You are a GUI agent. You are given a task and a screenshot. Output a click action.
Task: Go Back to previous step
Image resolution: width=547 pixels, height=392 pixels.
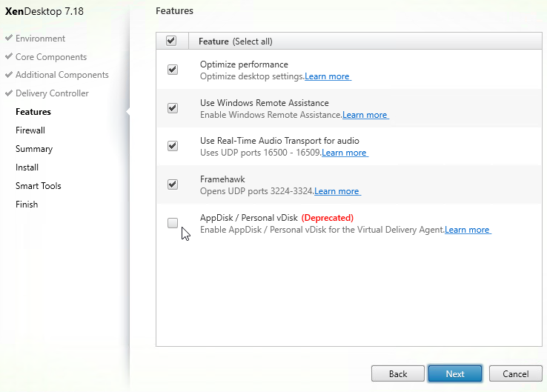pos(398,374)
